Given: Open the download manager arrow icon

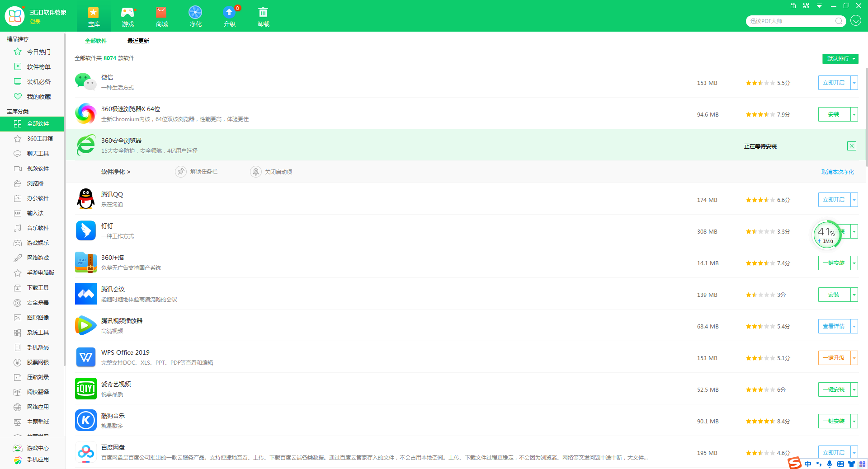Looking at the screenshot, I should tap(856, 20).
